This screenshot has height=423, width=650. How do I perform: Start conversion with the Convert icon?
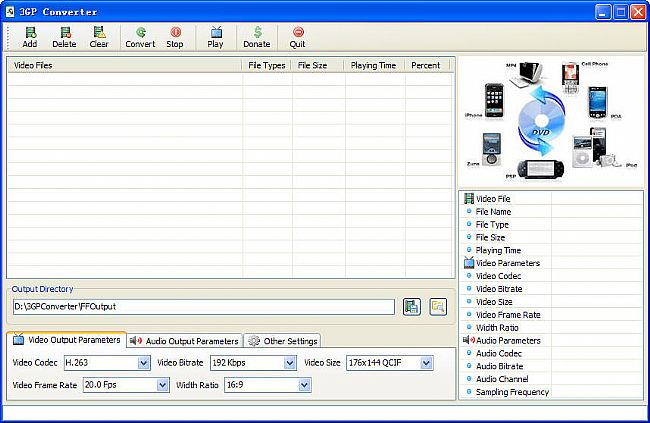click(140, 37)
